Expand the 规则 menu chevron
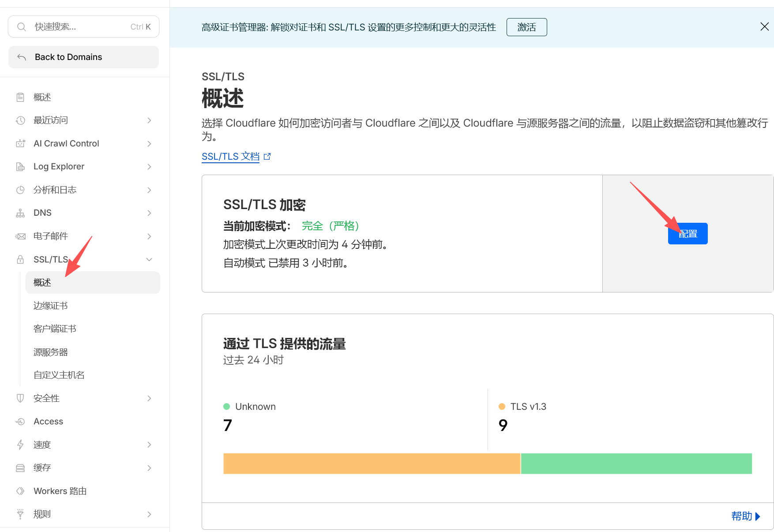The image size is (774, 532). pyautogui.click(x=149, y=514)
